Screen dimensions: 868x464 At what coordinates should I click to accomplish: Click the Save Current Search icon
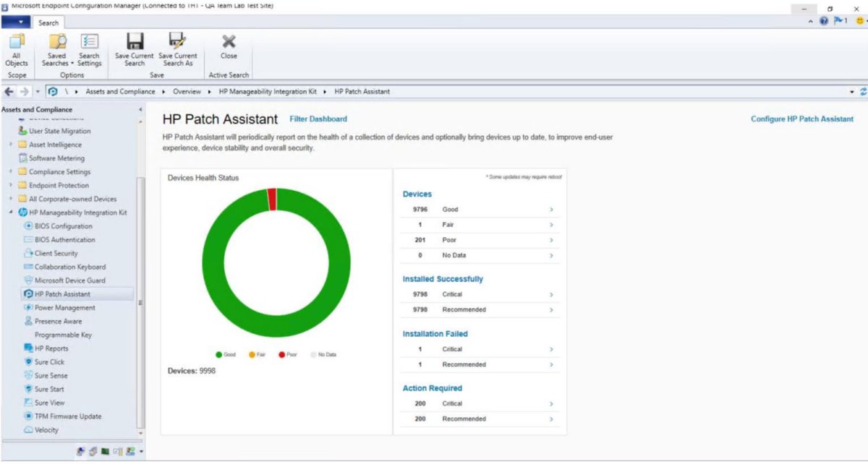tap(135, 40)
